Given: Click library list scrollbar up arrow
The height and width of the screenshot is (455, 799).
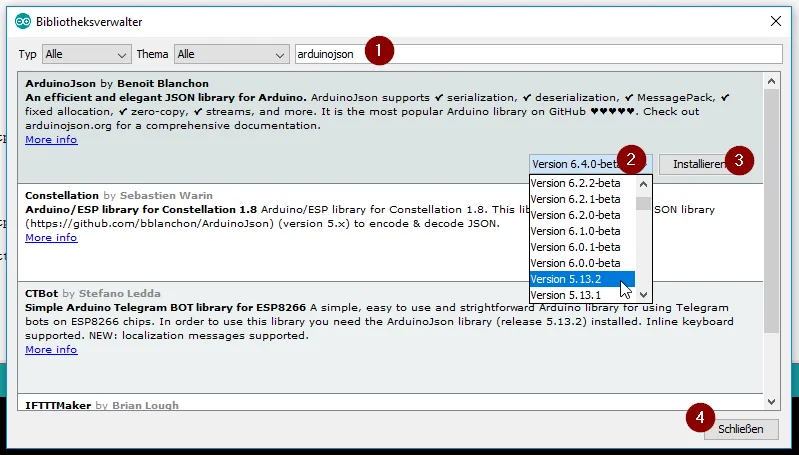Looking at the screenshot, I should pos(771,80).
